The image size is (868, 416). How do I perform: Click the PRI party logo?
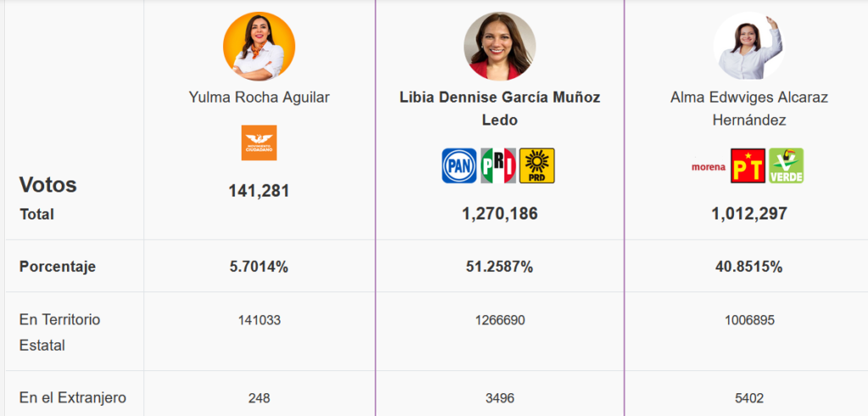(x=498, y=166)
